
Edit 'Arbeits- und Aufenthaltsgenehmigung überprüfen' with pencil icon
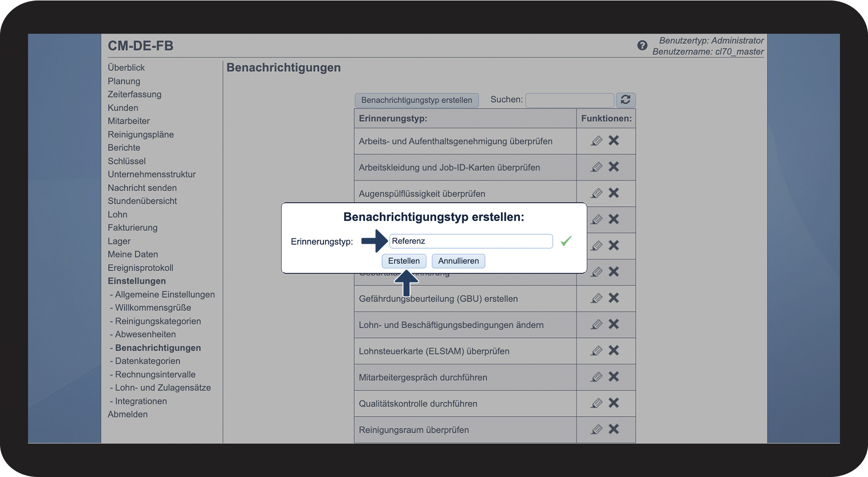(x=596, y=141)
